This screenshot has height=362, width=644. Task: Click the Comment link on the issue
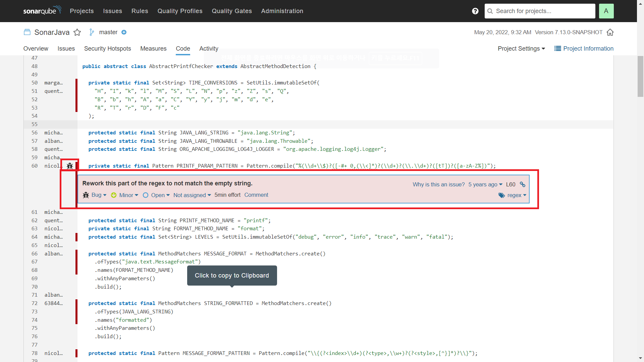pos(256,195)
